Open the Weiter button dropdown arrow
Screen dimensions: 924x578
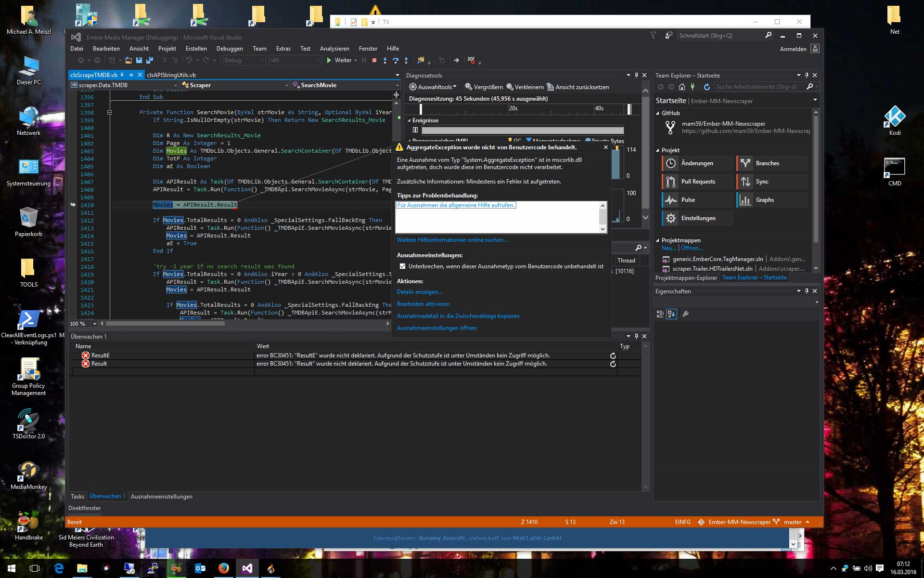(x=356, y=61)
